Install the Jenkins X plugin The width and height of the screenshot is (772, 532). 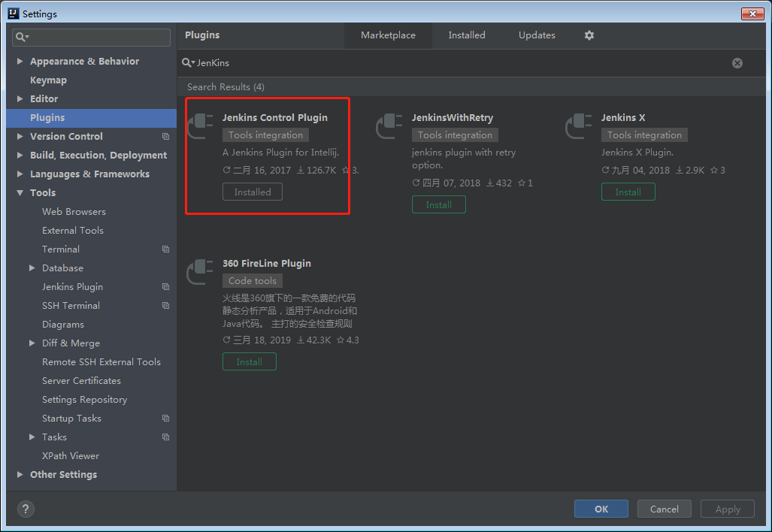pyautogui.click(x=628, y=192)
